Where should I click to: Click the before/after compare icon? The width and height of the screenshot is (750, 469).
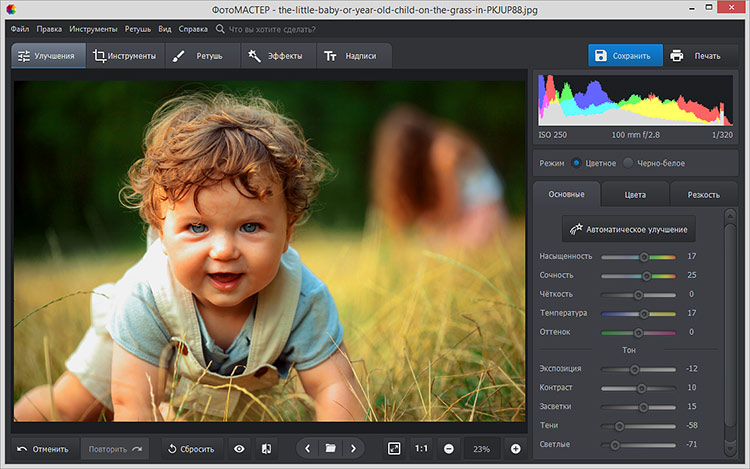[265, 449]
